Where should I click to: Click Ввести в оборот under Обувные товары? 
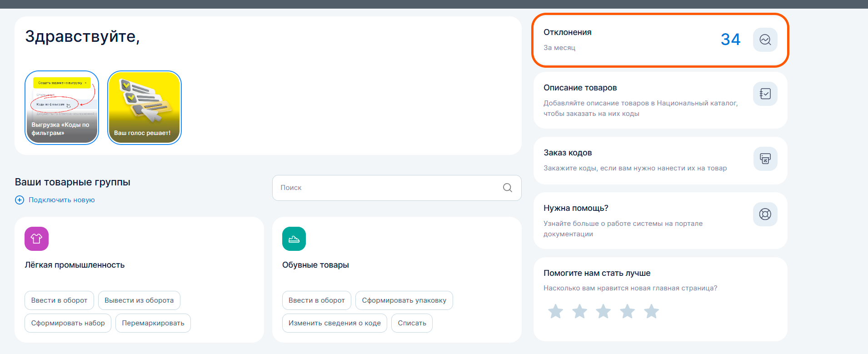[x=317, y=300]
